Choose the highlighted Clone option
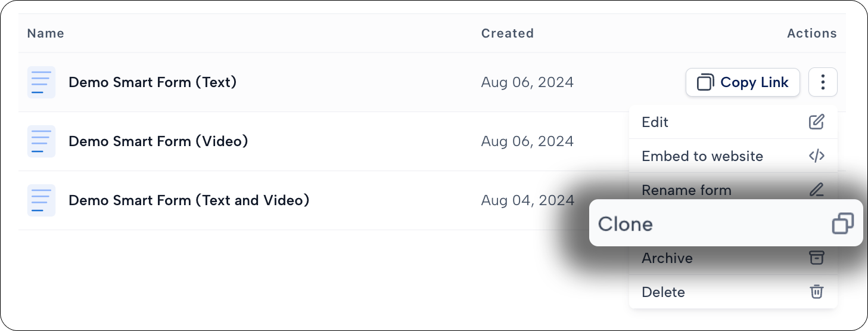Viewport: 868px width, 331px height. [726, 223]
